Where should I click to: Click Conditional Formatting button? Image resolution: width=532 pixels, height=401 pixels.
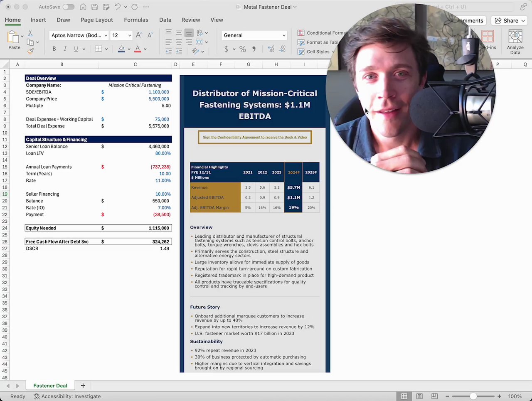point(322,33)
